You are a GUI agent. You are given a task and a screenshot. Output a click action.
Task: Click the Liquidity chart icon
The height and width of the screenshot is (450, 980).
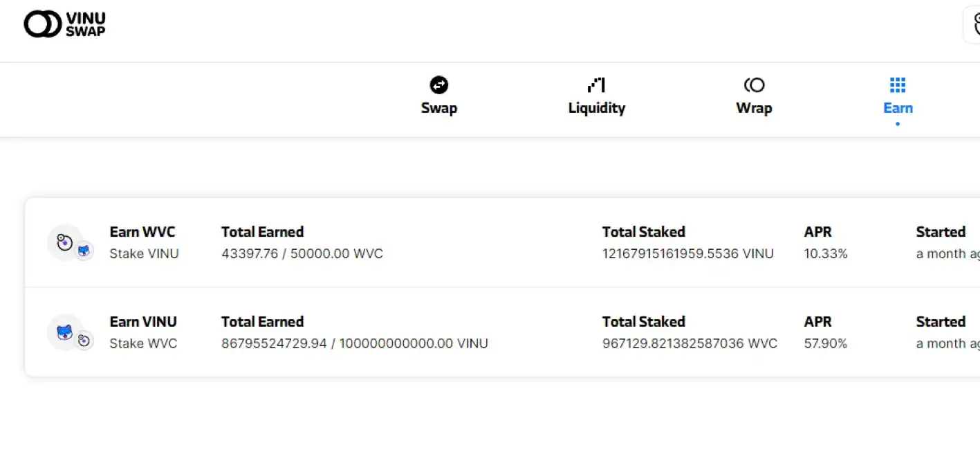pyautogui.click(x=596, y=85)
